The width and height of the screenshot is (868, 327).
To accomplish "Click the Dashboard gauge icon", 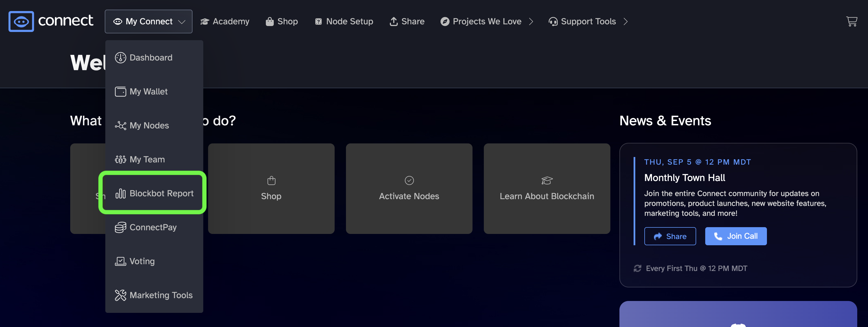I will coord(120,58).
